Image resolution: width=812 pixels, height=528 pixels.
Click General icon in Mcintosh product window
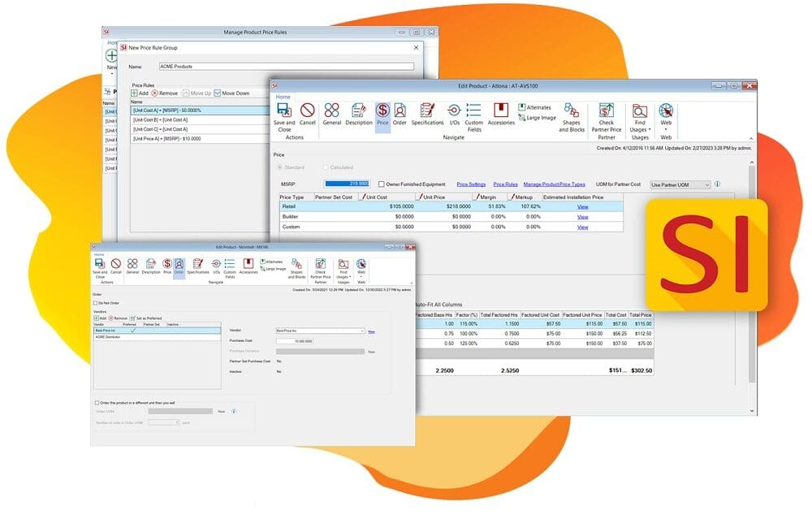[x=132, y=266]
